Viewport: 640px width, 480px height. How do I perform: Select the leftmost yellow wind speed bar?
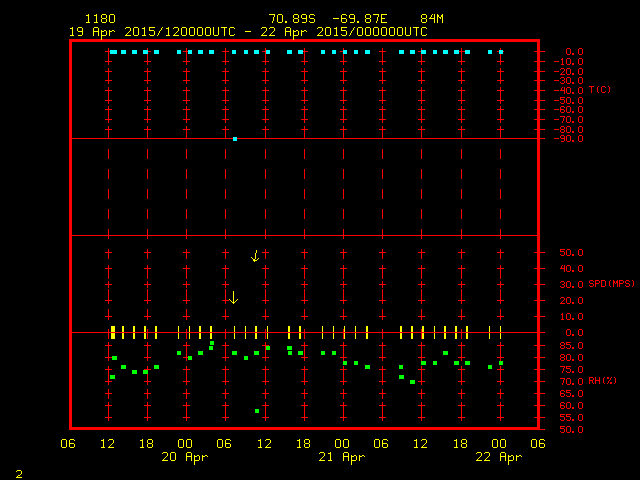(112, 332)
